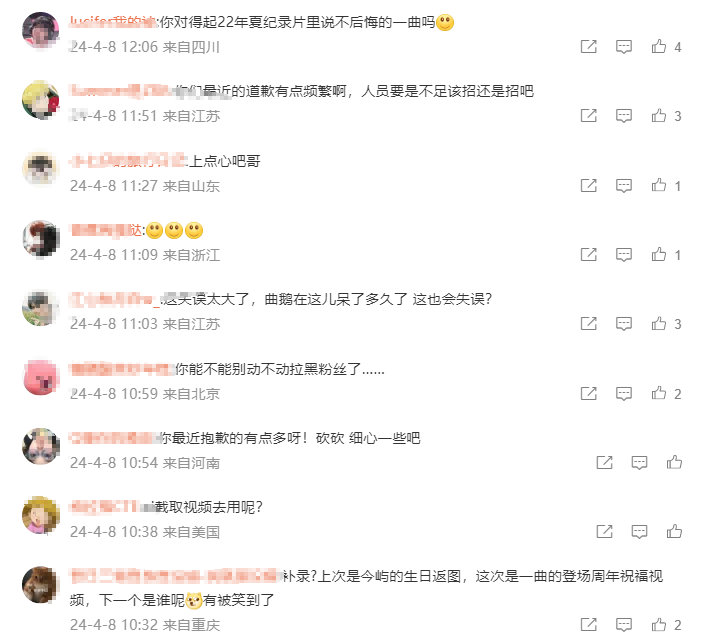This screenshot has height=638, width=702.
Task: View pink avatar of the 北京 commenter
Action: click(x=41, y=377)
